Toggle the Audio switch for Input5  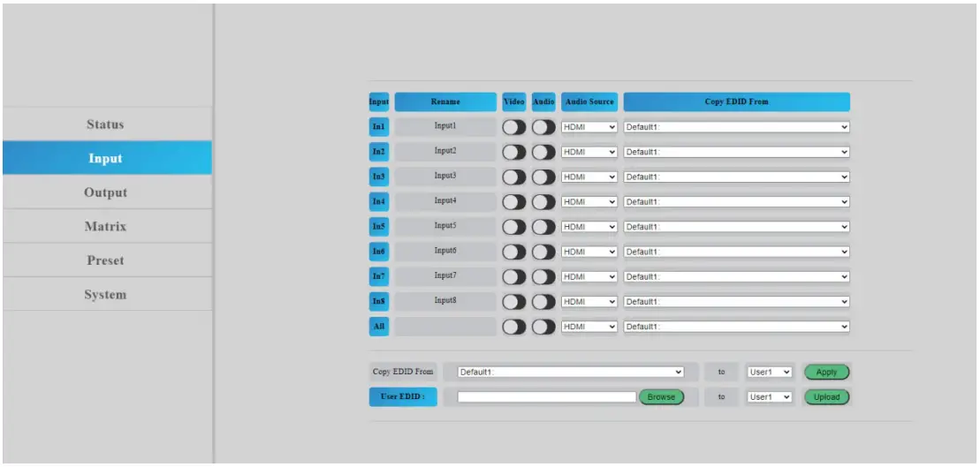pyautogui.click(x=543, y=227)
